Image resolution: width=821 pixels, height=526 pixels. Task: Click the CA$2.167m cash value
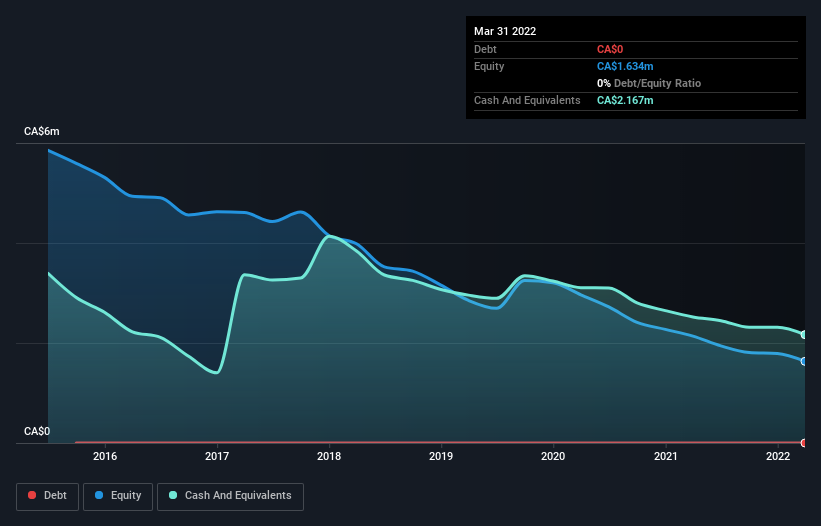pyautogui.click(x=625, y=100)
